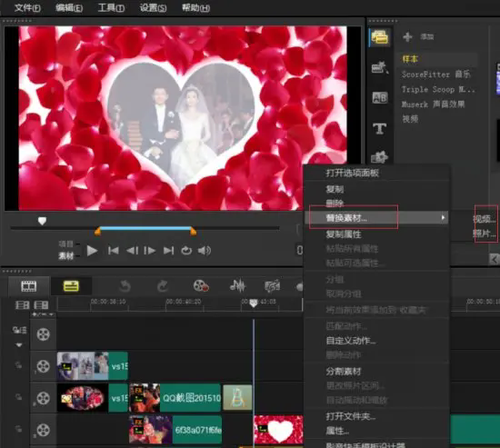Open the Transition (AB) library icon
The image size is (500, 448).
point(379,97)
